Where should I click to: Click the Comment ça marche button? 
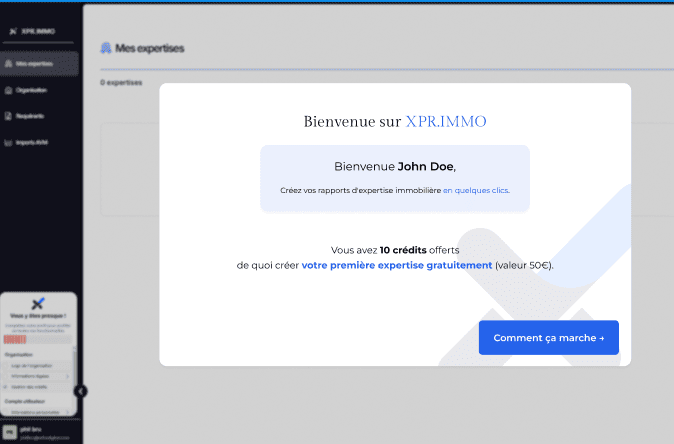(548, 338)
